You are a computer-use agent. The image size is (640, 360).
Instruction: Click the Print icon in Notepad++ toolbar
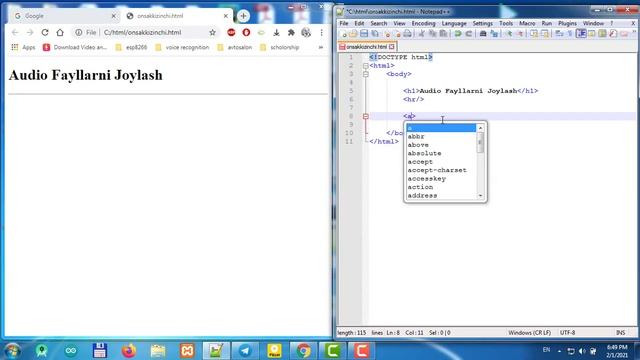coord(407,34)
